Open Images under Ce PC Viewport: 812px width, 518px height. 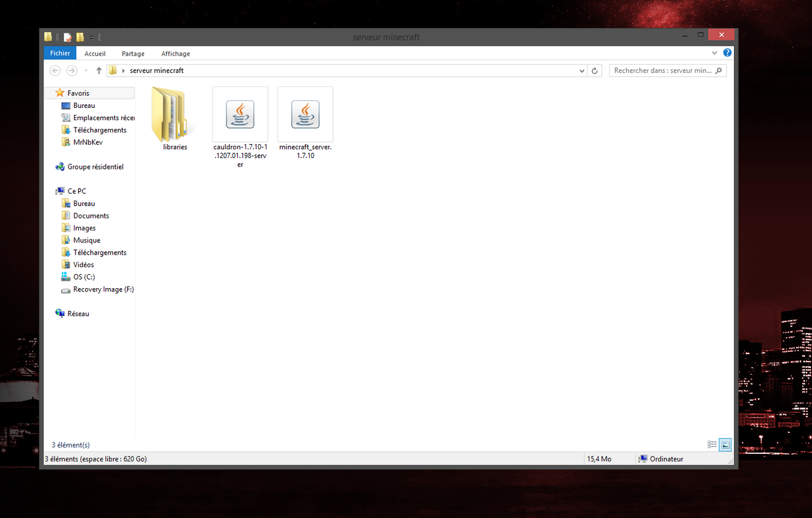click(84, 228)
